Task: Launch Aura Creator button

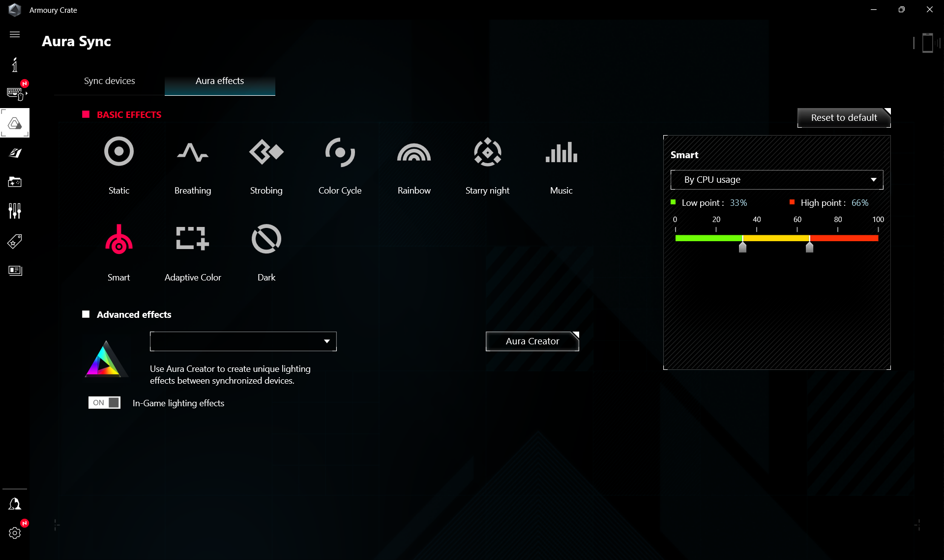Action: (532, 341)
